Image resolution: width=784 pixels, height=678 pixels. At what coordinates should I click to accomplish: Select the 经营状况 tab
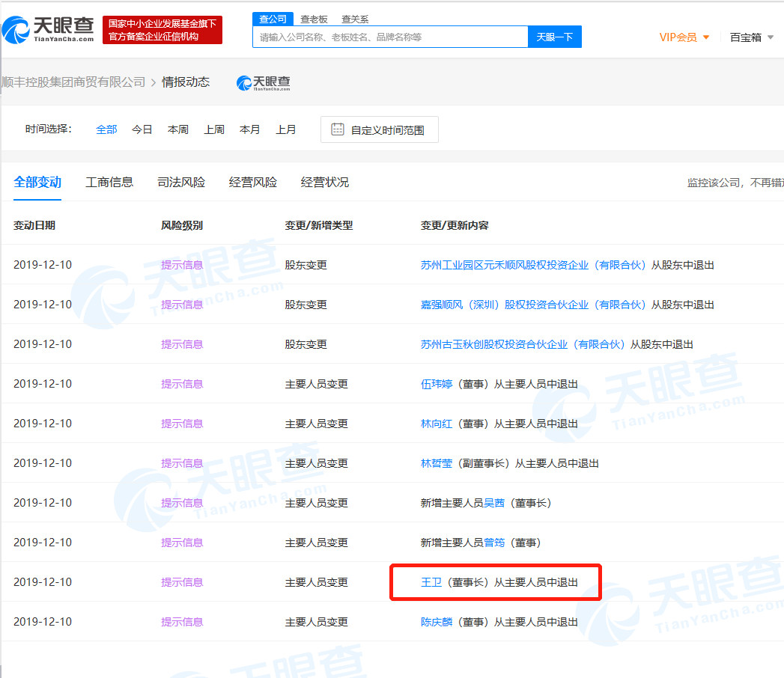325,182
